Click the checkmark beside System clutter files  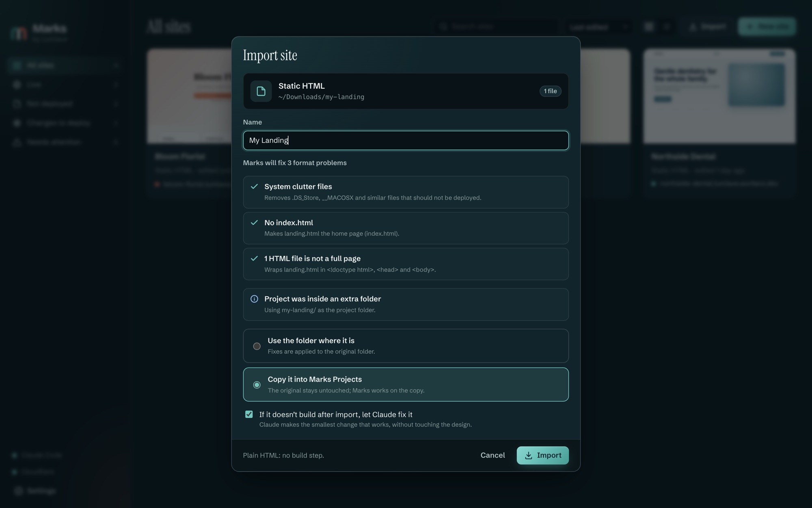254,187
